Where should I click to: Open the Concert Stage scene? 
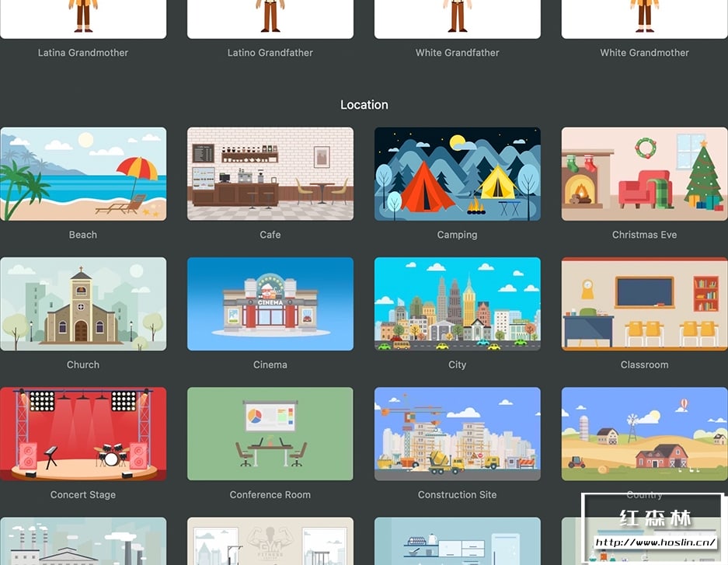(x=83, y=434)
